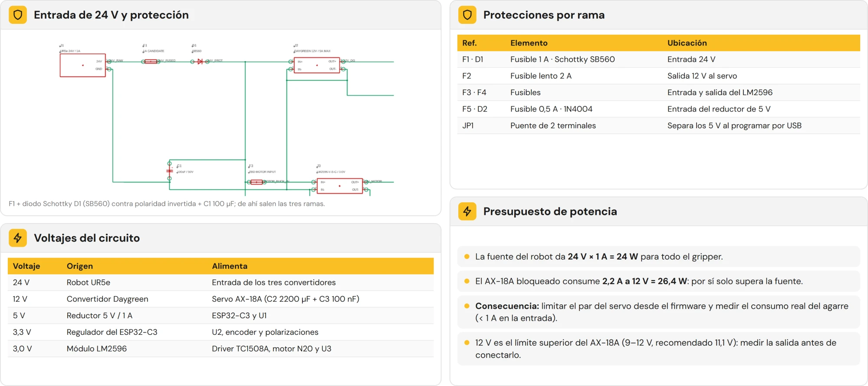868x386 pixels.
Task: Click the 'Presupuesto de potencia' heading
Action: (x=550, y=211)
